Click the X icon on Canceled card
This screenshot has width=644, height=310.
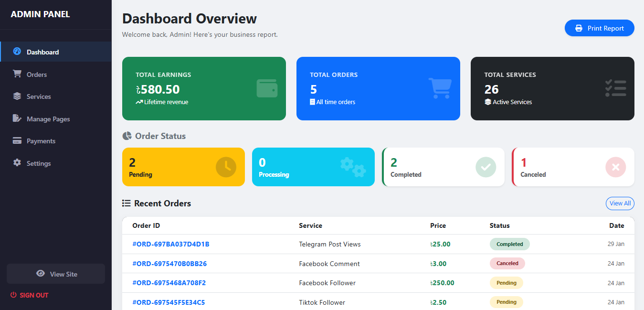point(615,167)
